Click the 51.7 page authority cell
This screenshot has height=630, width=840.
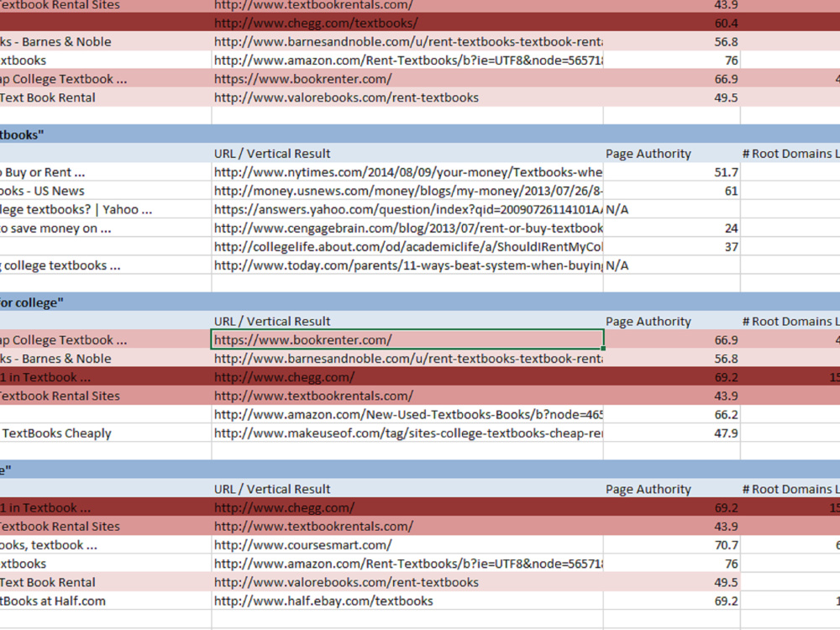pos(672,172)
